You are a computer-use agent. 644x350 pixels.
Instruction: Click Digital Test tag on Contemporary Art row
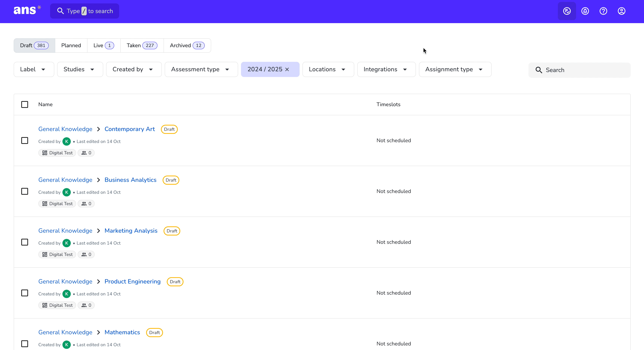click(57, 153)
